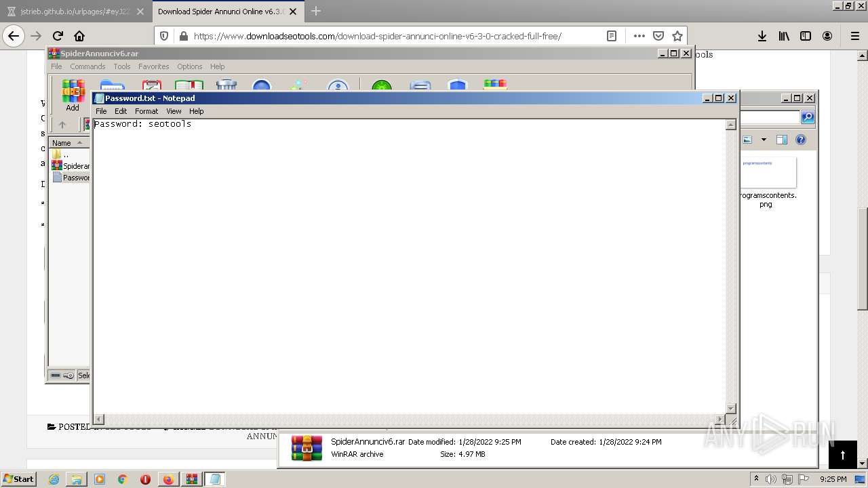Image resolution: width=868 pixels, height=488 pixels.
Task: Click the Opera icon in taskbar
Action: [145, 479]
